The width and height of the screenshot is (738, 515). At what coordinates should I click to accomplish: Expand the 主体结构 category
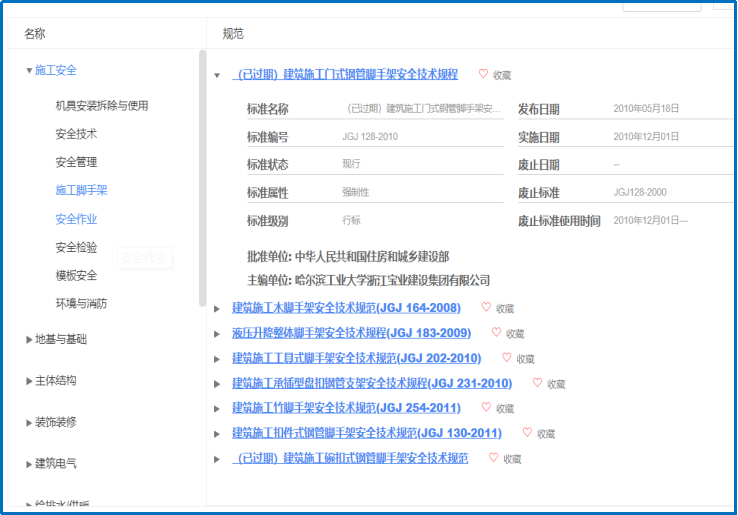point(29,381)
